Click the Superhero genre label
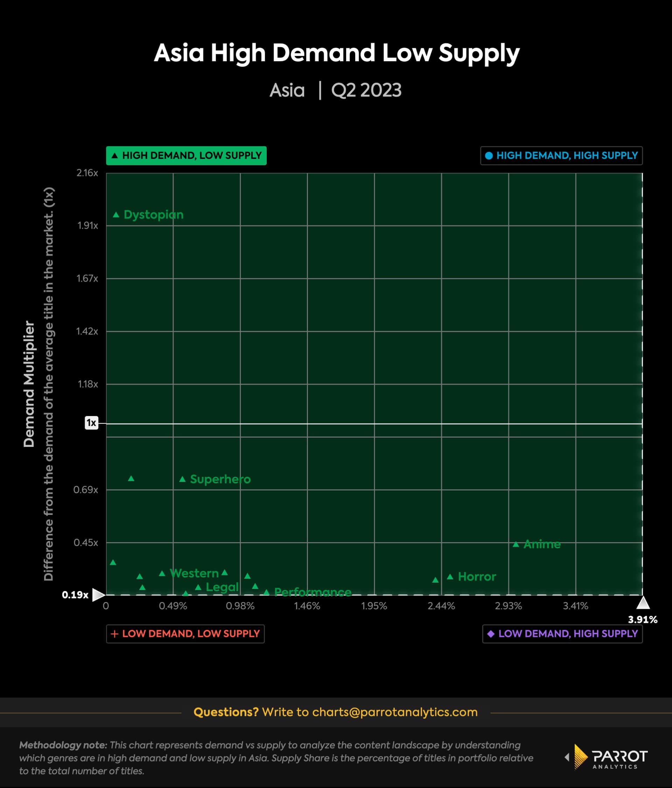 pos(220,479)
